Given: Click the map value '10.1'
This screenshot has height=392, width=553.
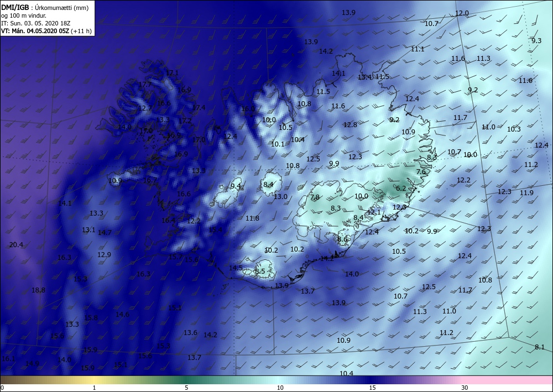Looking at the screenshot, I should click(x=278, y=144).
